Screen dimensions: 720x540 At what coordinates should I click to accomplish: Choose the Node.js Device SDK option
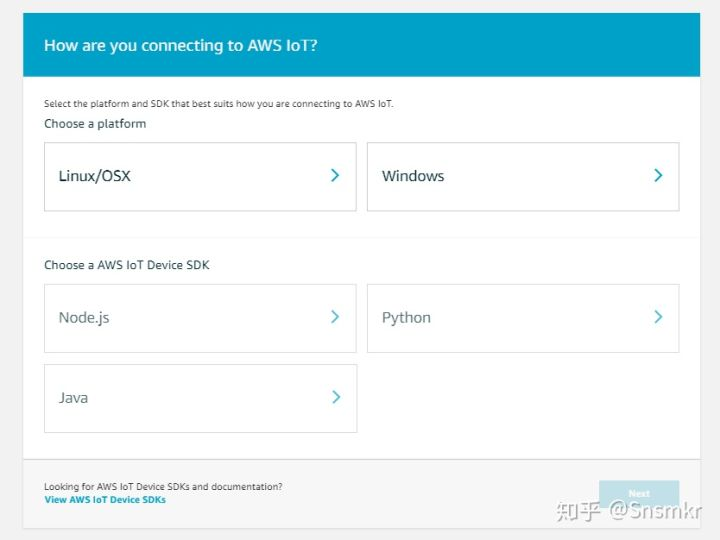(x=200, y=318)
